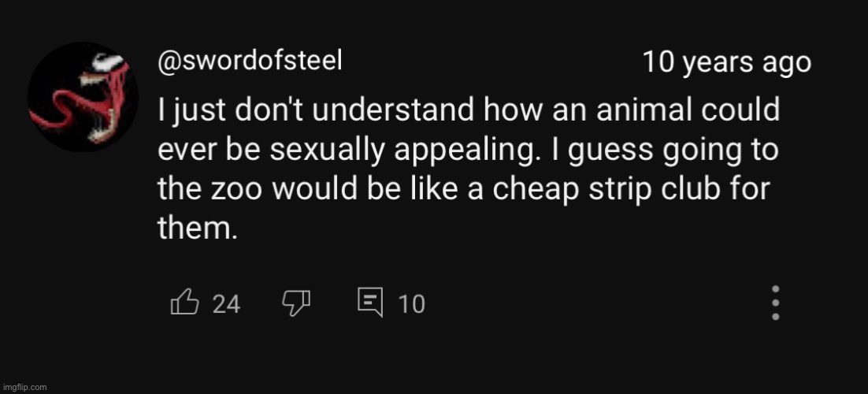Click the like count showing 24
Viewport: 868px width, 394px height.
pyautogui.click(x=226, y=303)
